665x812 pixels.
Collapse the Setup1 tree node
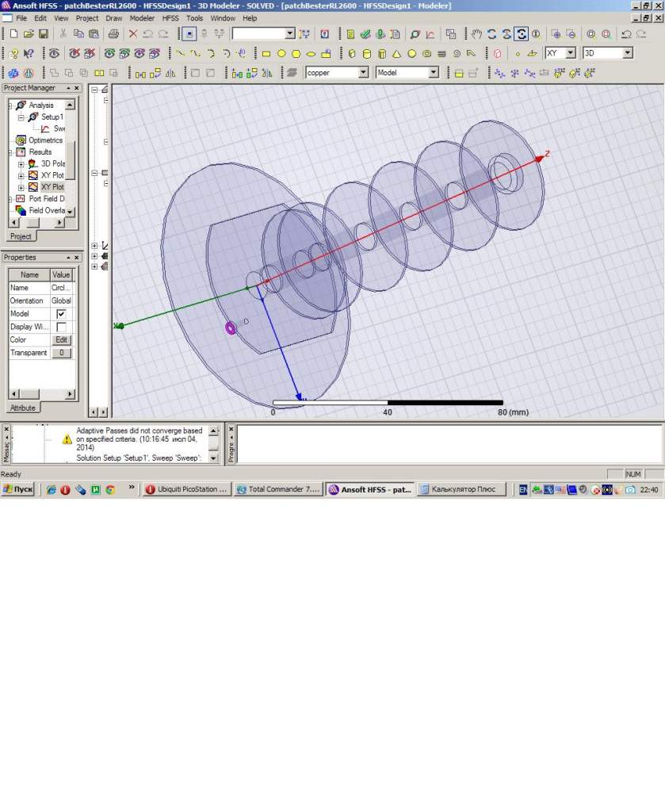21,117
